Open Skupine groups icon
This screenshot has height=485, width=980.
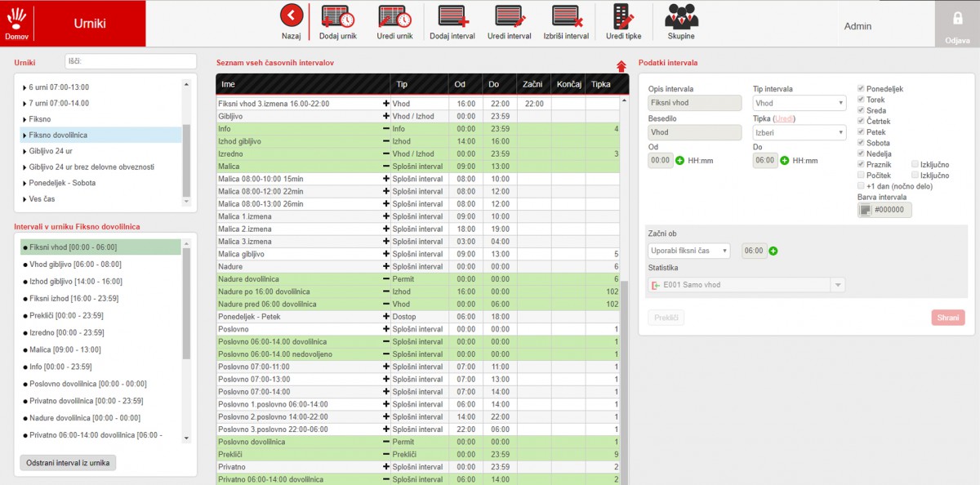681,16
